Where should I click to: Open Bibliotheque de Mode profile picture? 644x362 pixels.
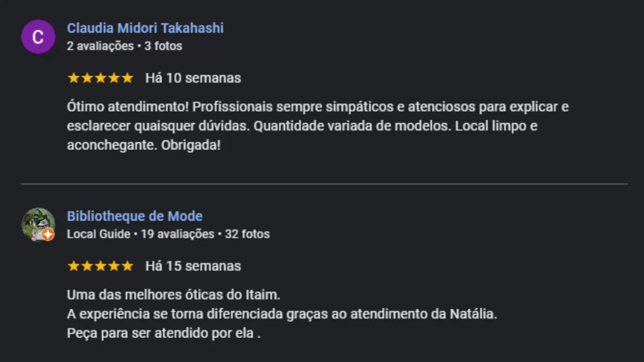tap(38, 225)
